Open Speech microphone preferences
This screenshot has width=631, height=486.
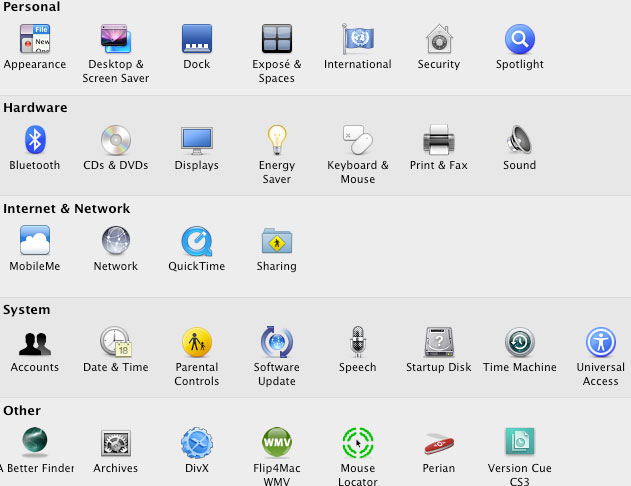click(x=358, y=342)
